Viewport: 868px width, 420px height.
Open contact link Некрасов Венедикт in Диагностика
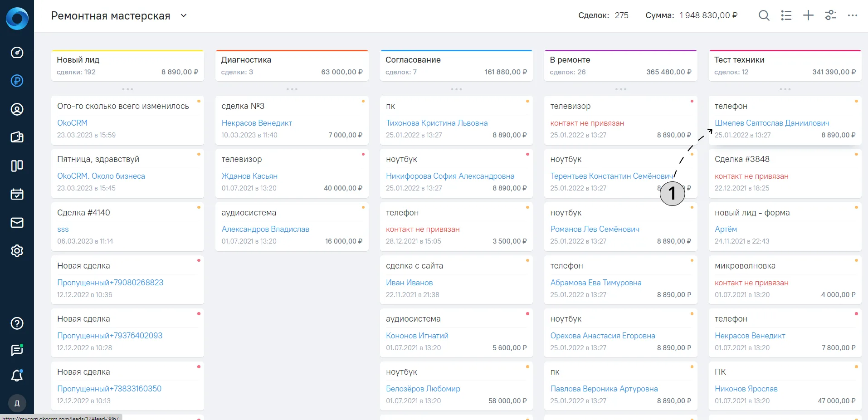[x=257, y=123]
